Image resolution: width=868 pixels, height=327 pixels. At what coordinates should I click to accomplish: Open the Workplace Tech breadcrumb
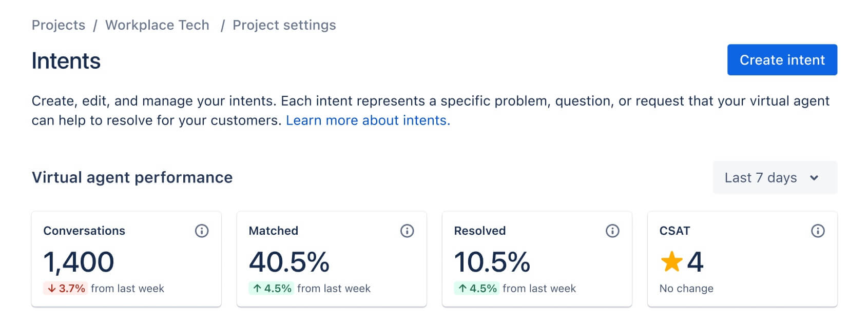pyautogui.click(x=157, y=25)
